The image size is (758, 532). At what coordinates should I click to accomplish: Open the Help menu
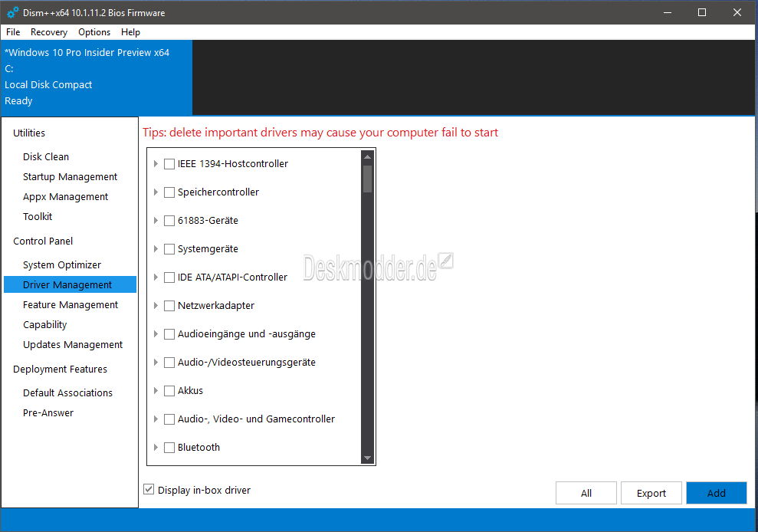pyautogui.click(x=130, y=32)
